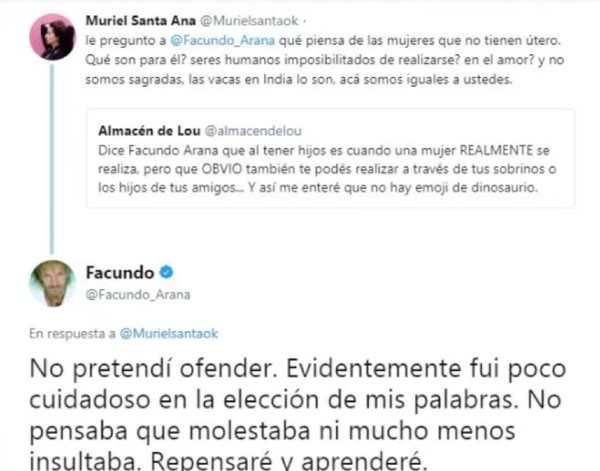The height and width of the screenshot is (471, 600).
Task: Open the @almacendelou handle in quoted tweet
Action: click(x=253, y=131)
